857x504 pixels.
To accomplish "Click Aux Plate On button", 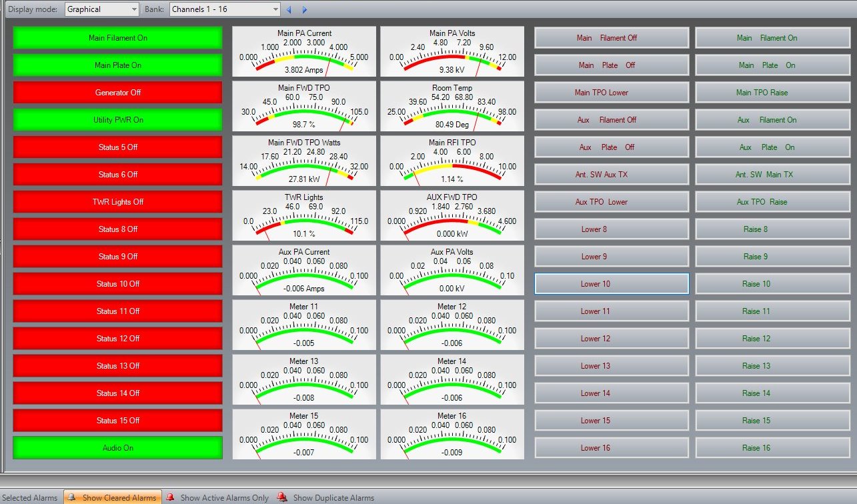I will (x=772, y=147).
